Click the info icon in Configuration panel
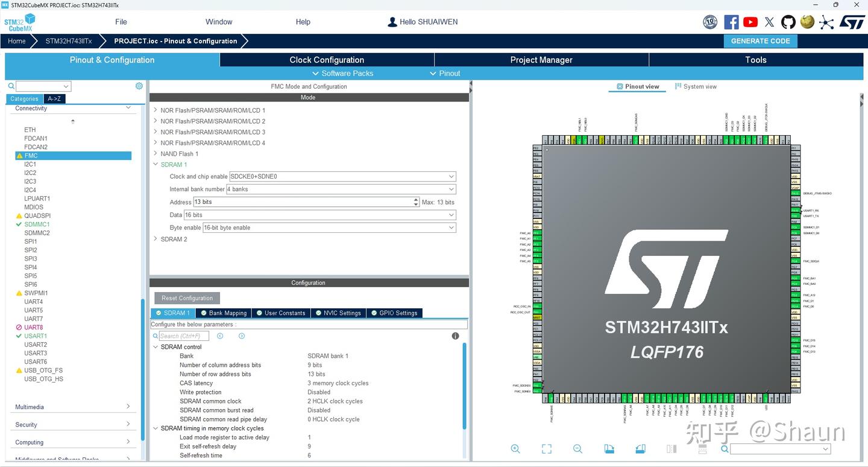Image resolution: width=868 pixels, height=467 pixels. [455, 336]
